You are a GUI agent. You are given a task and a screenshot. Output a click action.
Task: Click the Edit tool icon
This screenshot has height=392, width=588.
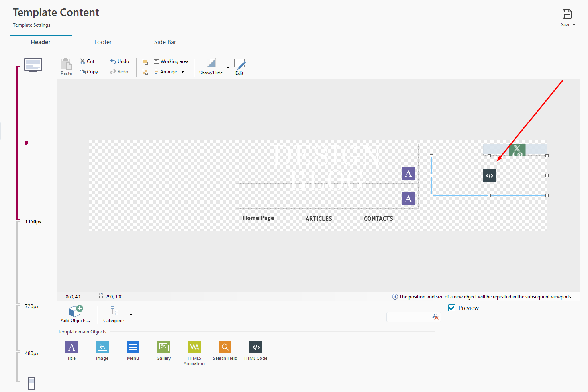coord(239,64)
